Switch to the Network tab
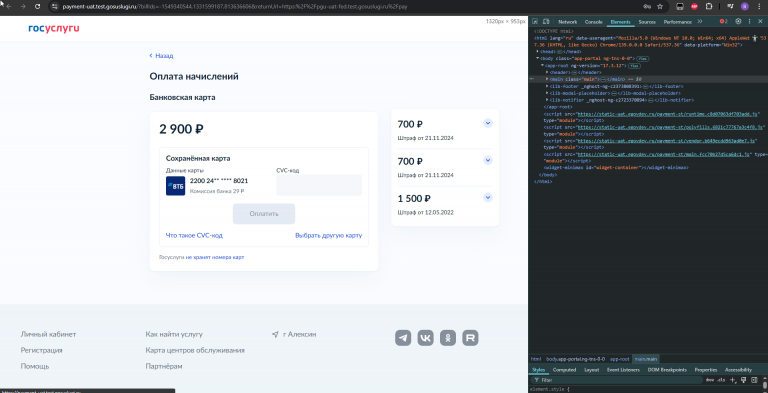Viewport: 768px width, 393px height. click(x=568, y=22)
